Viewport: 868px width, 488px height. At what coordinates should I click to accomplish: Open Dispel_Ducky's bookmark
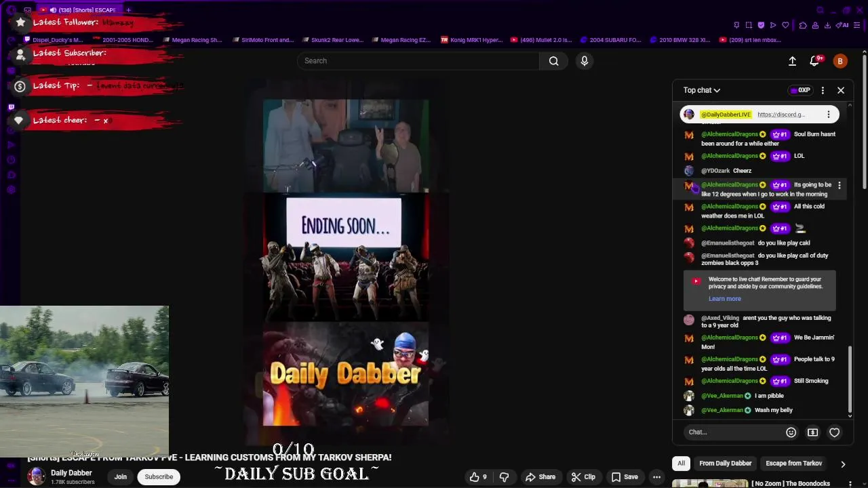pyautogui.click(x=53, y=40)
